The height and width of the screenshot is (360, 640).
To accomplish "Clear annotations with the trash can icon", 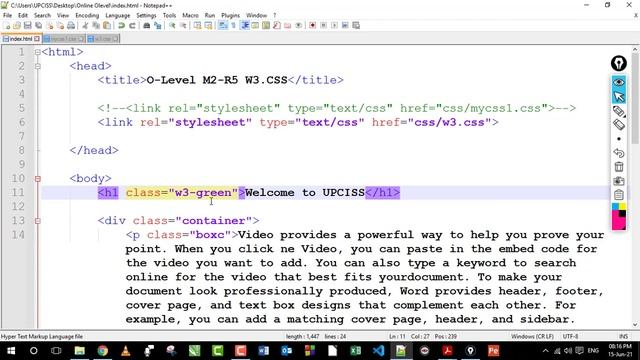I will [619, 167].
